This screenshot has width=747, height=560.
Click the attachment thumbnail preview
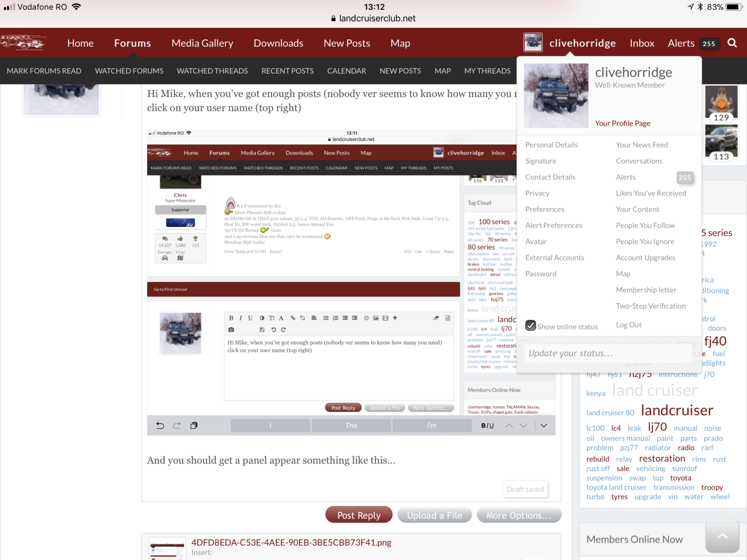pos(167,549)
